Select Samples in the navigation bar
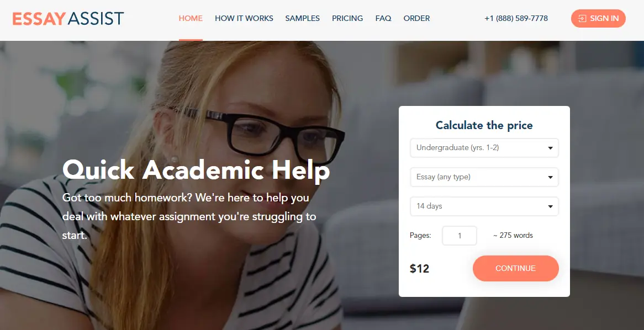Image resolution: width=644 pixels, height=330 pixels. 302,18
